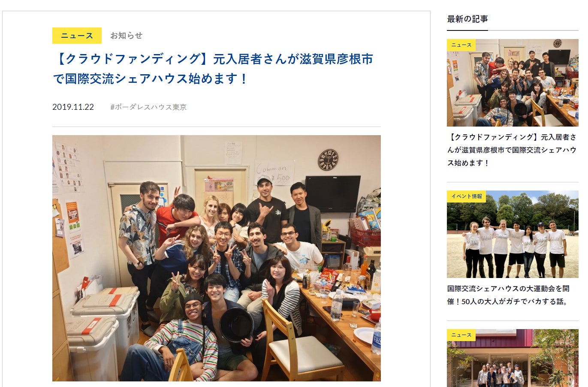This screenshot has height=387, width=588.
Task: Click the yellow ニュース category tag above article title
Action: 77,36
